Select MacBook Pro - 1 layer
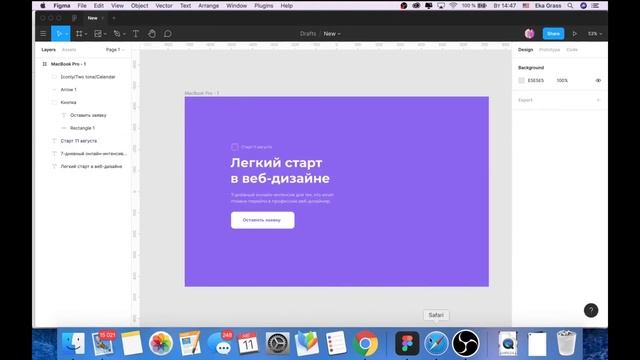 pyautogui.click(x=68, y=64)
